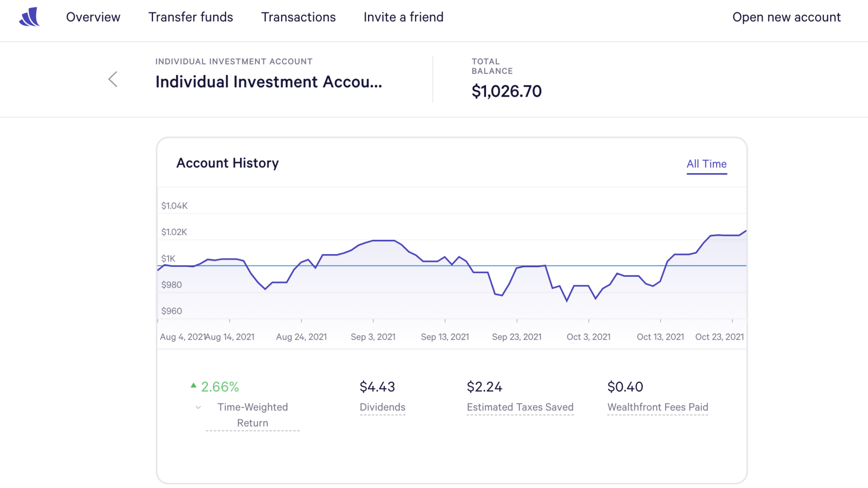
Task: Click the Individual Investment Account title
Action: 269,82
